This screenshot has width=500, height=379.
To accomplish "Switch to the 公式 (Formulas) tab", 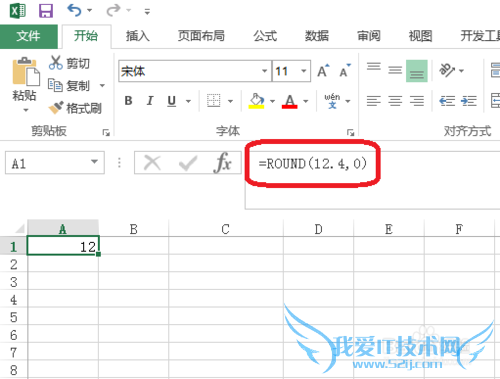I will pos(265,36).
